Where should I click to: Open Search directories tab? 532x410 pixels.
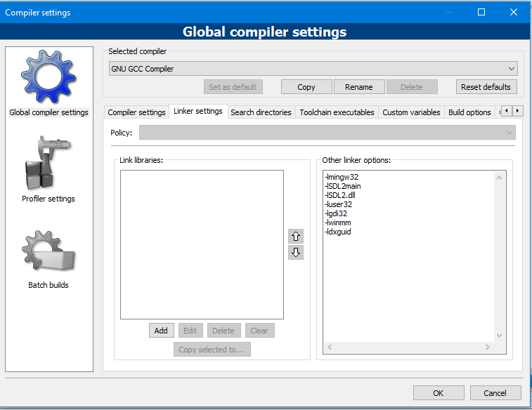(261, 112)
